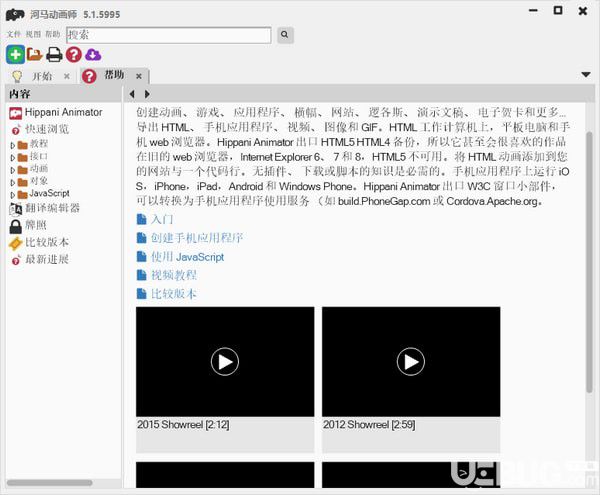The width and height of the screenshot is (600, 495).
Task: Expand the 教程 folder triangle
Action: 13,145
